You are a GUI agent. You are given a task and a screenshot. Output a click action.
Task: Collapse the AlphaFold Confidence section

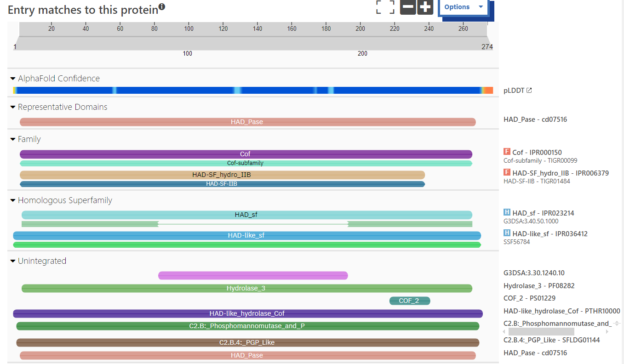[x=13, y=79]
